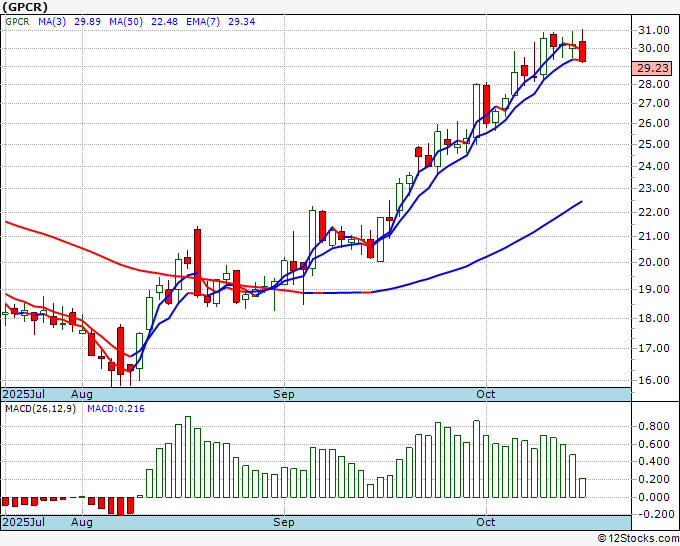Click the MA(50) legend label

pos(126,22)
